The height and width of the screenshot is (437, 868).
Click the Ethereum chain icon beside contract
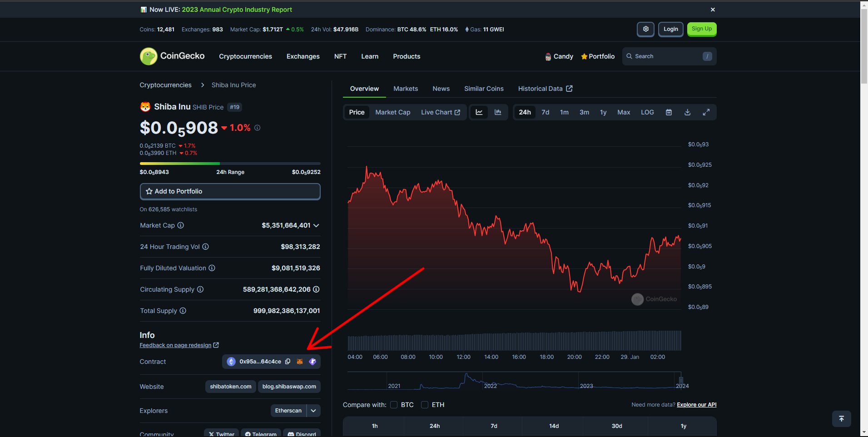pyautogui.click(x=231, y=362)
